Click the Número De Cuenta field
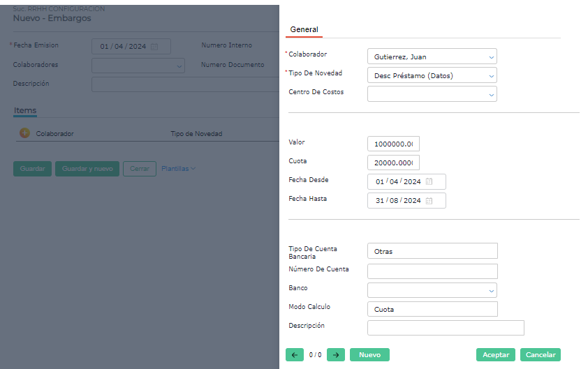This screenshot has height=369, width=588. click(432, 271)
